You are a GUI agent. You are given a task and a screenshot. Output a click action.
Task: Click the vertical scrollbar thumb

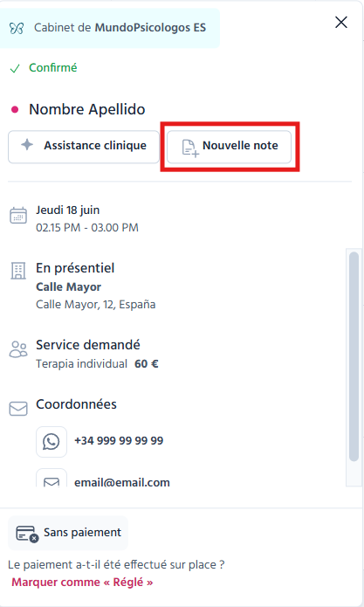point(354,356)
